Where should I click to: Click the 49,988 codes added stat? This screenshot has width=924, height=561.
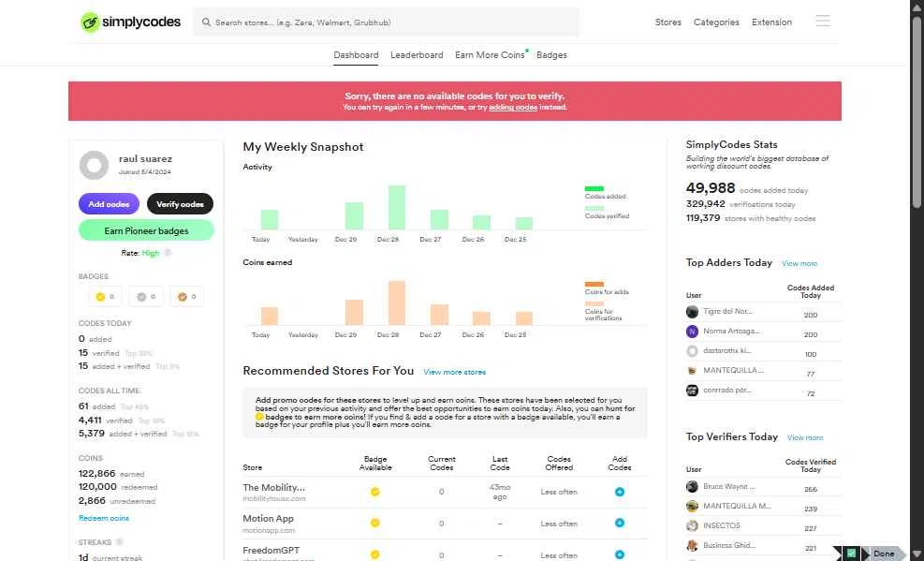coord(711,188)
